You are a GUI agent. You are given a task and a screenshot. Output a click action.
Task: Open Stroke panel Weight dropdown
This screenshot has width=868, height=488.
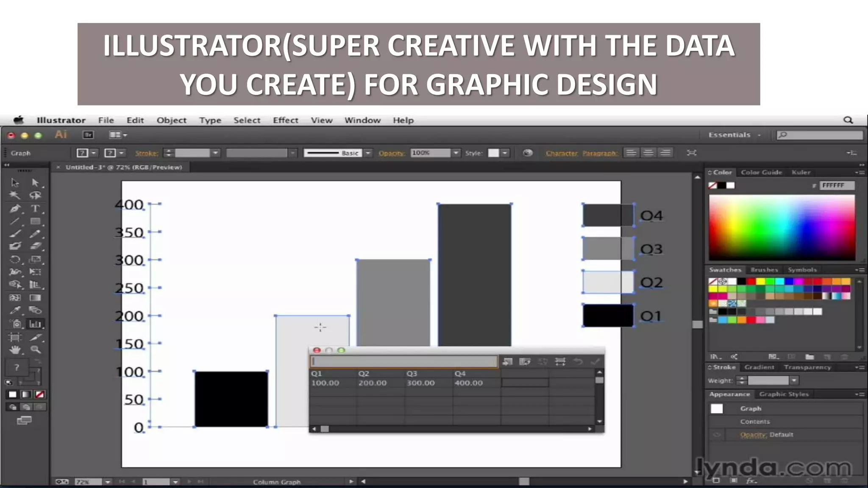pyautogui.click(x=794, y=380)
